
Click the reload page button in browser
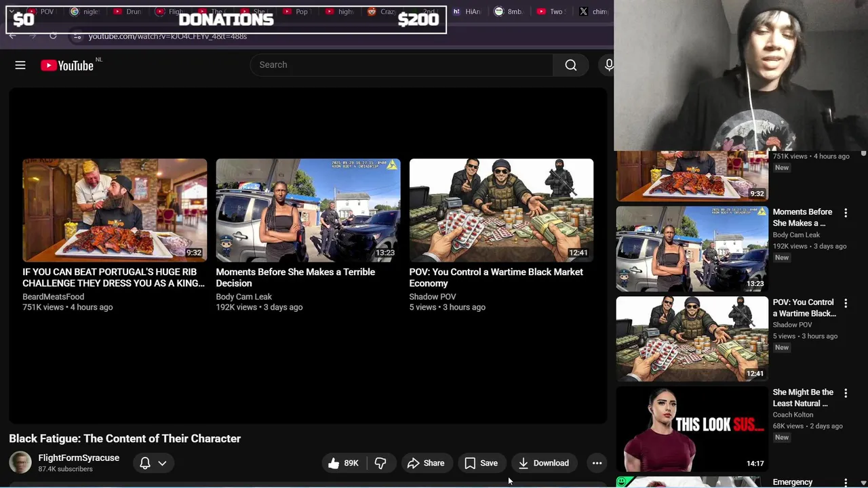point(53,36)
